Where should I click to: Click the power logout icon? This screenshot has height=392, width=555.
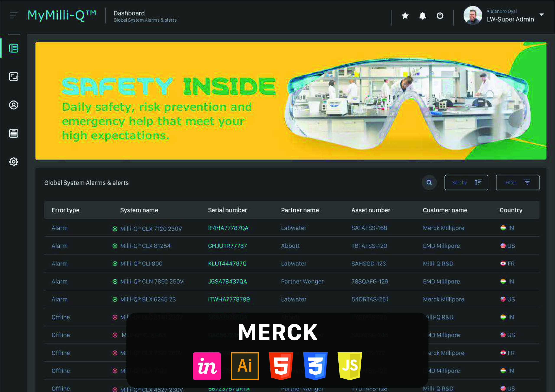coord(440,16)
